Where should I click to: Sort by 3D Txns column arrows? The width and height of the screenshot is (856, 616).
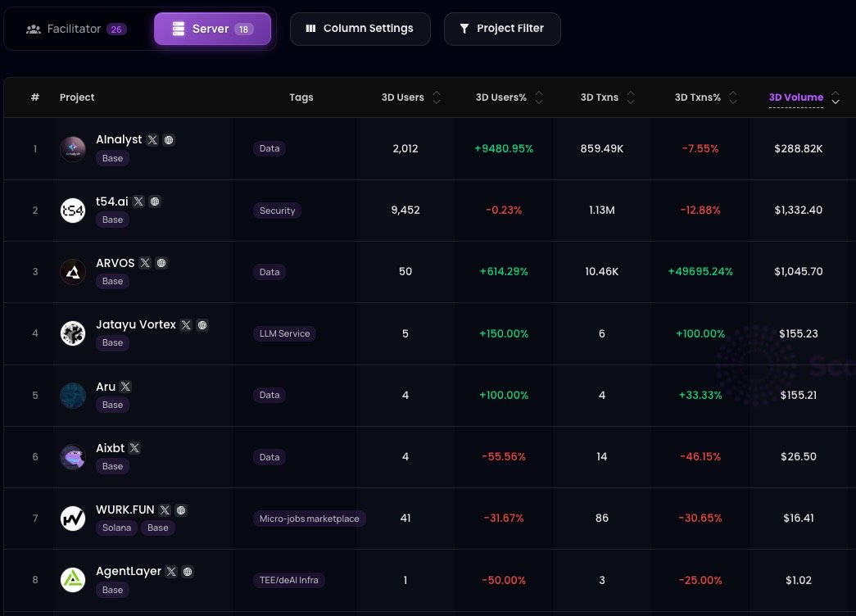(631, 97)
